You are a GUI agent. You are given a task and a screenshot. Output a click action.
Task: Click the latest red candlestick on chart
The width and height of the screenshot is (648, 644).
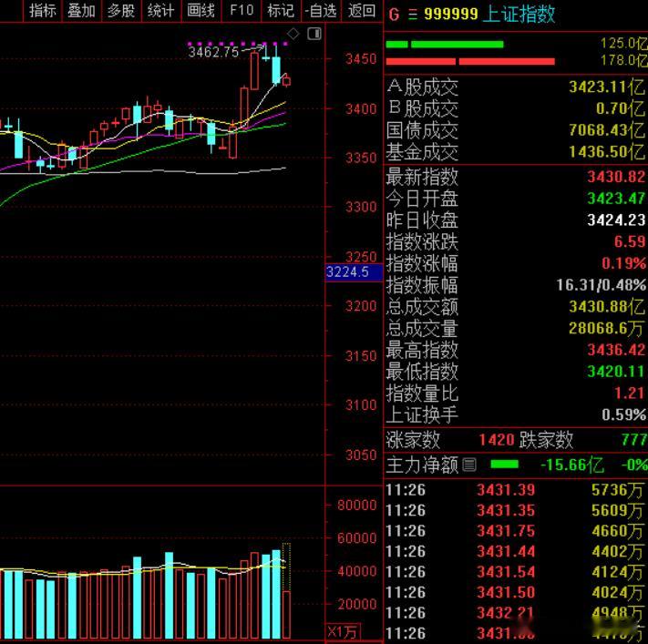[286, 80]
